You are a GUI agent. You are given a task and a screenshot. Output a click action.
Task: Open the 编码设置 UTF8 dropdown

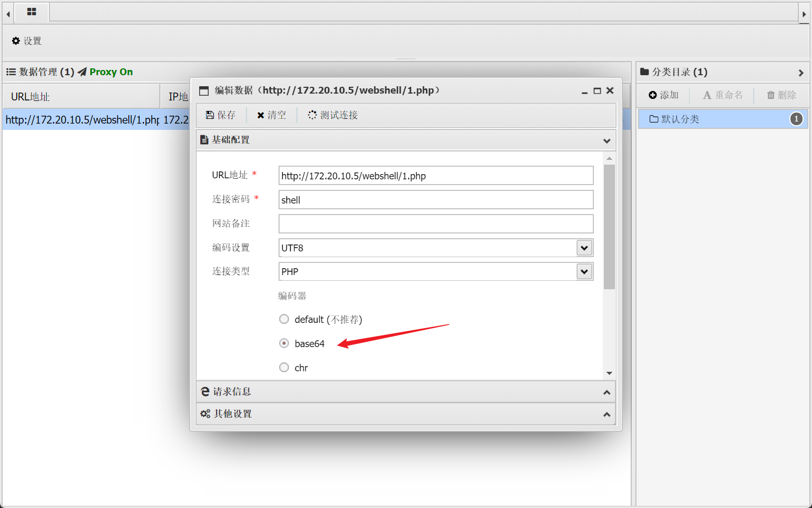[x=584, y=248]
